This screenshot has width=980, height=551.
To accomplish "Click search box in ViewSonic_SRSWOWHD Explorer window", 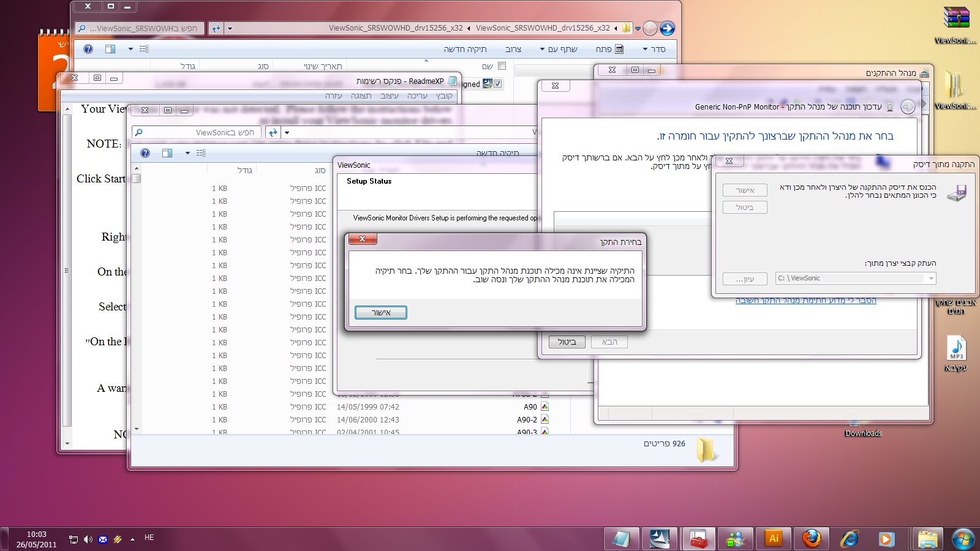I will pyautogui.click(x=140, y=28).
